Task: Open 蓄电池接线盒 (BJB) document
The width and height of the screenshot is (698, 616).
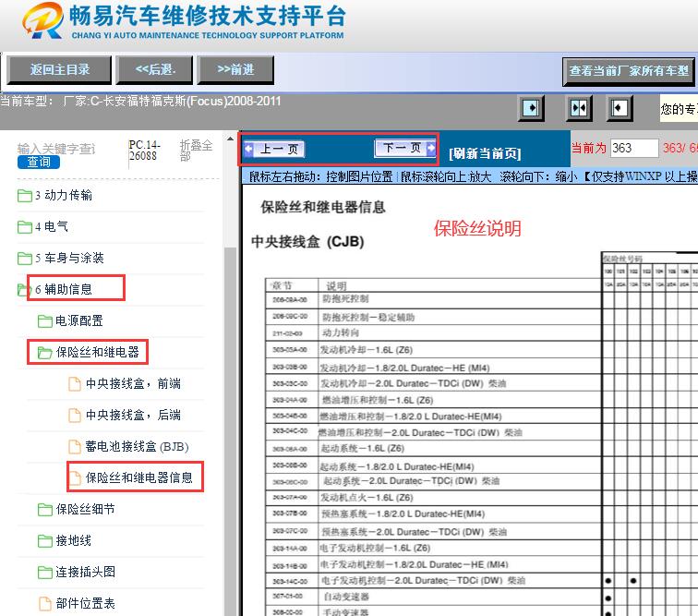Action: [137, 446]
